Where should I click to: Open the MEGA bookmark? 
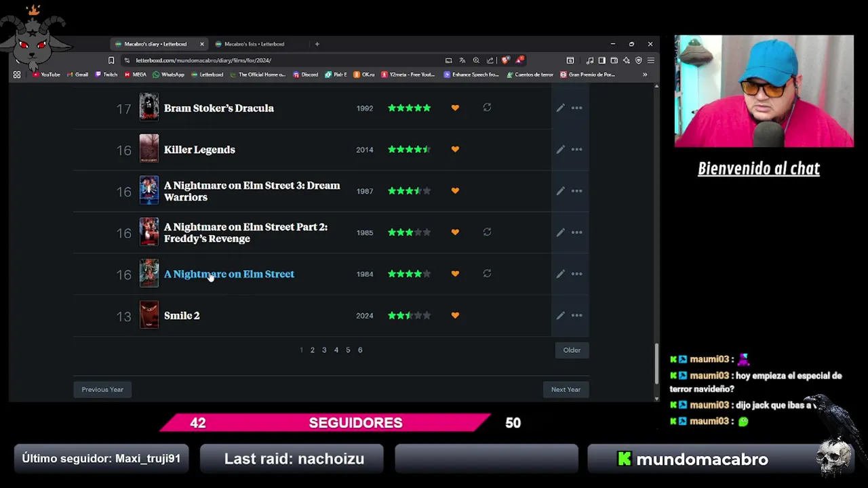pyautogui.click(x=135, y=75)
